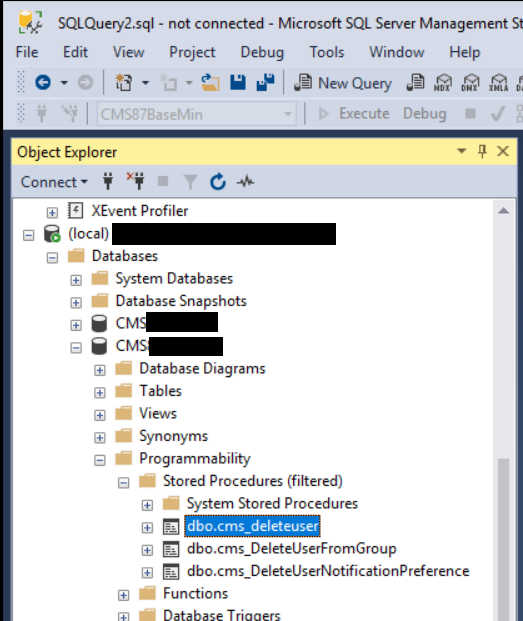Click the Change Connection icon
Viewport: 523px width, 621px height.
pos(70,113)
